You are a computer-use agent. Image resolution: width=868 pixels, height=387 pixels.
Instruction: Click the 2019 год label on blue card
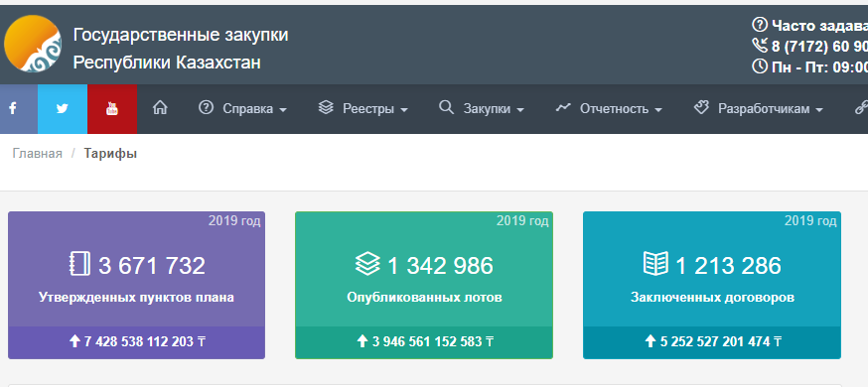point(810,221)
